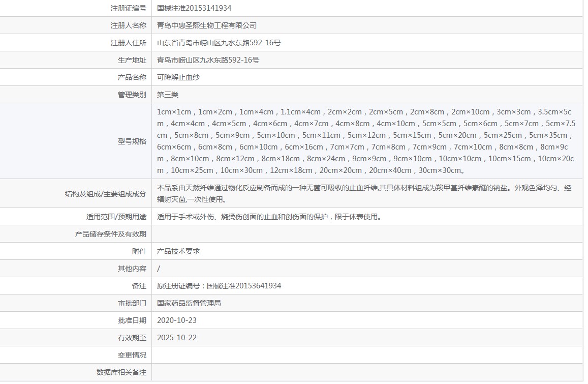Viewport: 588px width, 384px height.
Task: Select registrant name 青岛中惠圣熙生物工程有限公司
Action: click(207, 25)
